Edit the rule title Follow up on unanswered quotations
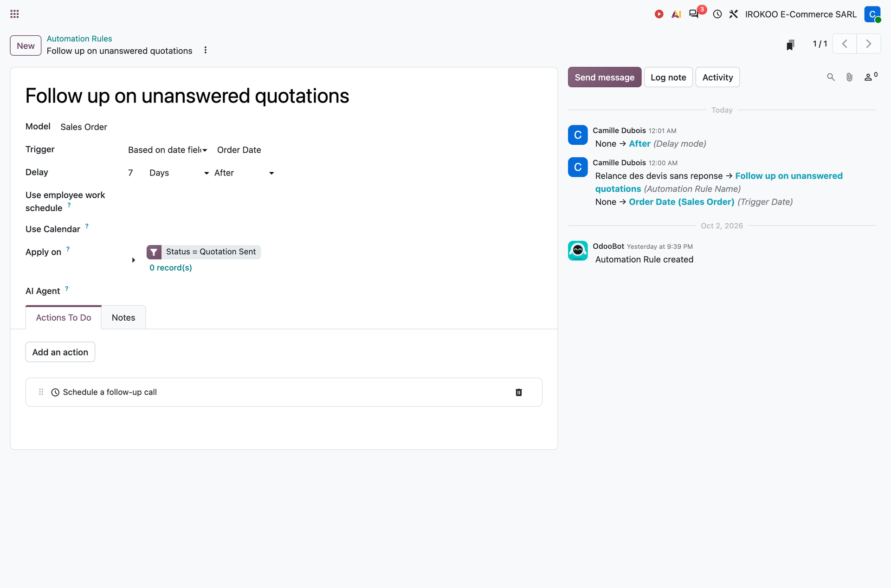The image size is (891, 588). [187, 96]
